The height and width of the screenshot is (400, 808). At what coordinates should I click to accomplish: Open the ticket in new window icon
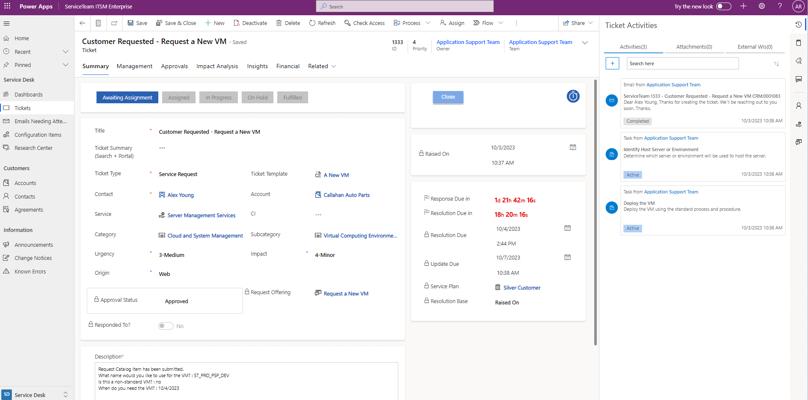pos(114,23)
